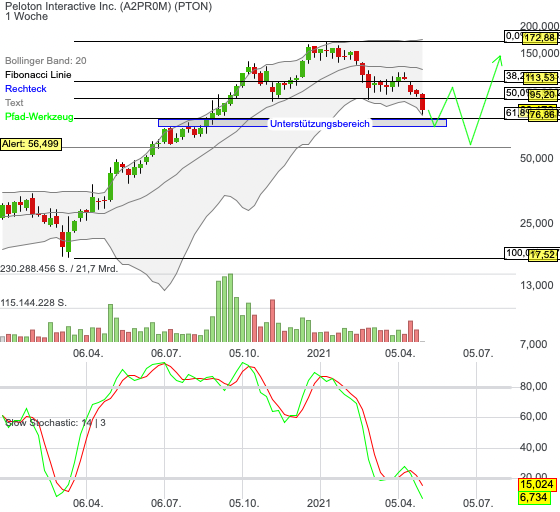560x512 pixels.
Task: Click the 13,000 price axis label
Action: pyautogui.click(x=536, y=285)
